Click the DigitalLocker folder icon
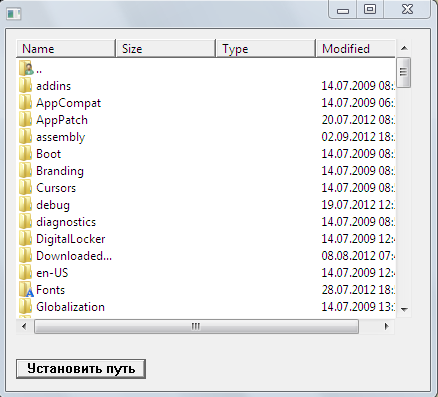 click(x=25, y=239)
